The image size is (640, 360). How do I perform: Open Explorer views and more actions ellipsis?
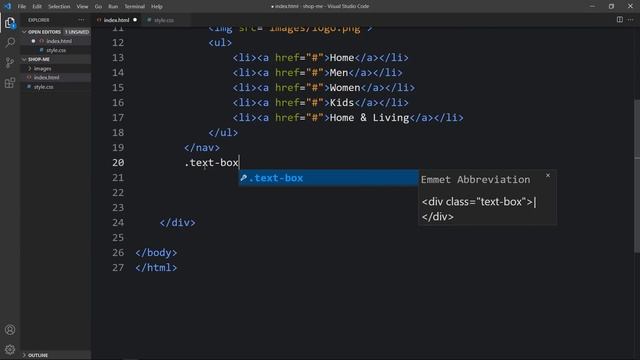click(x=81, y=20)
